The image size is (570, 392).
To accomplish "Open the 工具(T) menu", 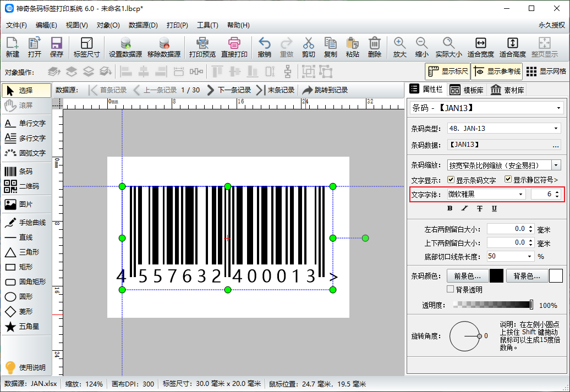I will coord(207,25).
